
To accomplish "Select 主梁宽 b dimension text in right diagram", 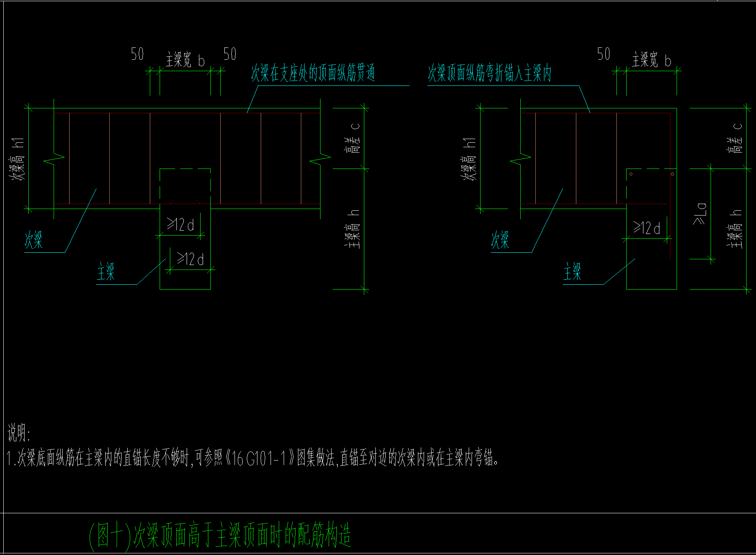I will (x=652, y=60).
